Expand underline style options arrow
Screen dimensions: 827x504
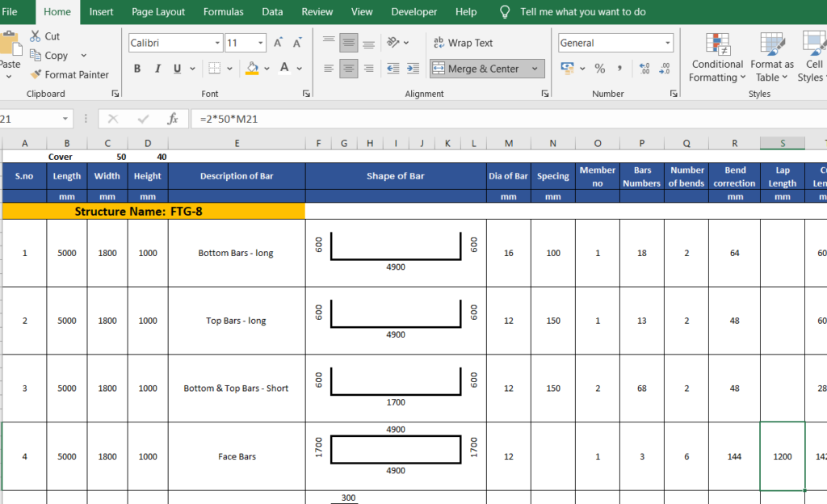pos(192,69)
